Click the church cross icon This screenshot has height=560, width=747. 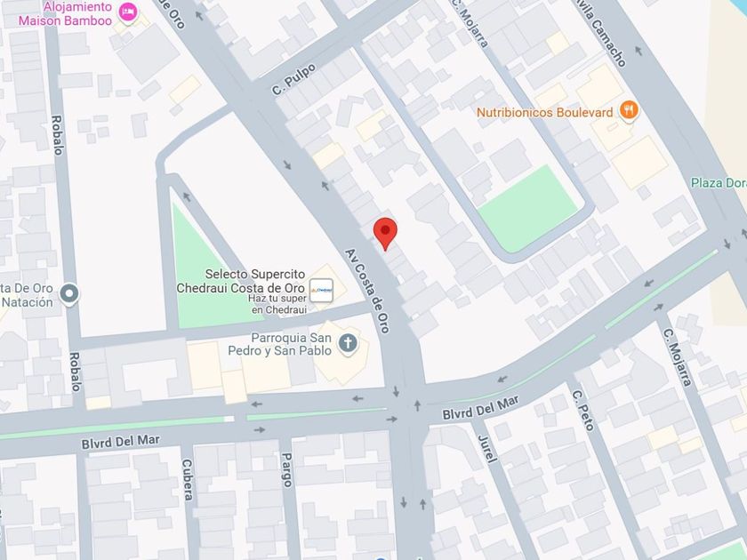click(x=348, y=343)
